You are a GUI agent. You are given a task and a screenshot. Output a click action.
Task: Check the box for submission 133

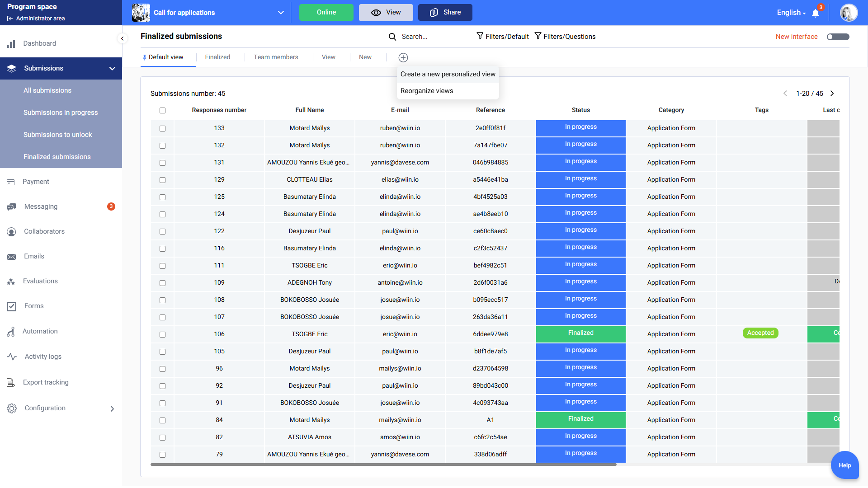(x=162, y=129)
